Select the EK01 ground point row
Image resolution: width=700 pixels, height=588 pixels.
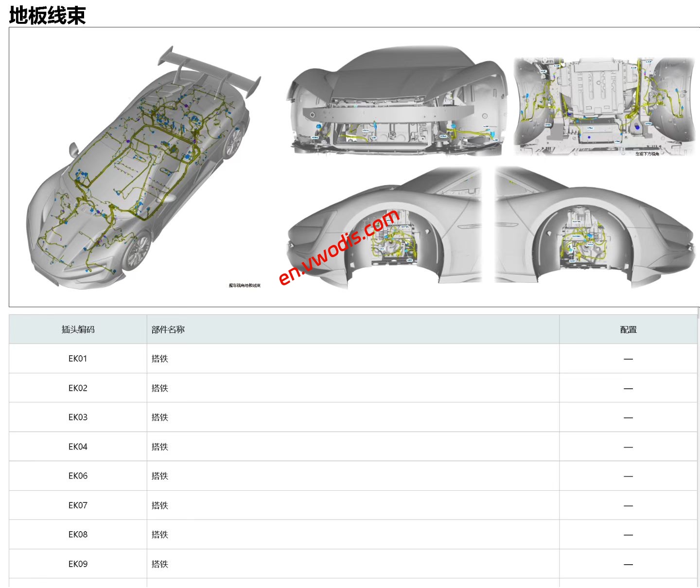78,358
